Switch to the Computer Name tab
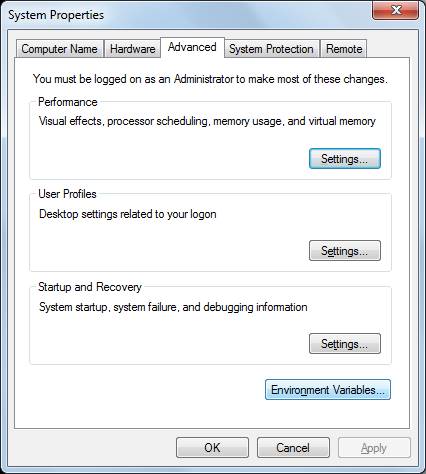The image size is (426, 474). click(59, 49)
